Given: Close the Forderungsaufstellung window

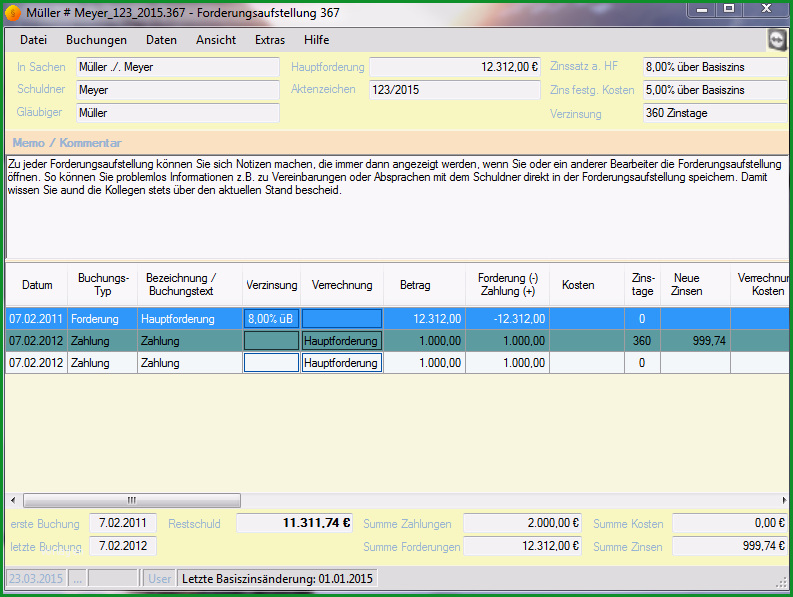Looking at the screenshot, I should click(766, 9).
